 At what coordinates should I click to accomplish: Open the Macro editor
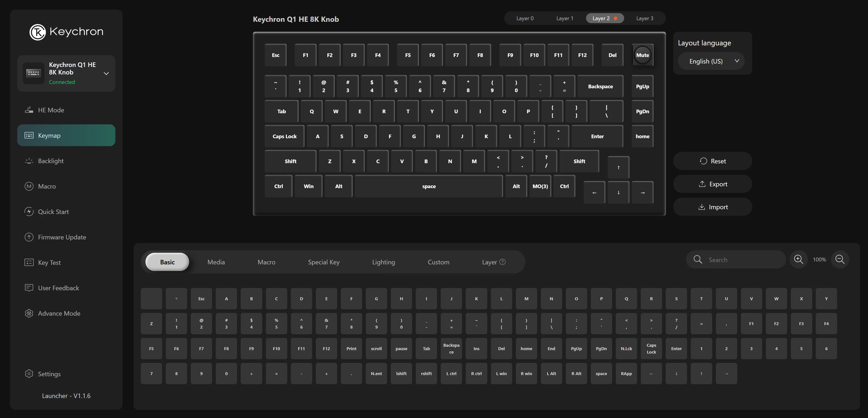(x=47, y=186)
